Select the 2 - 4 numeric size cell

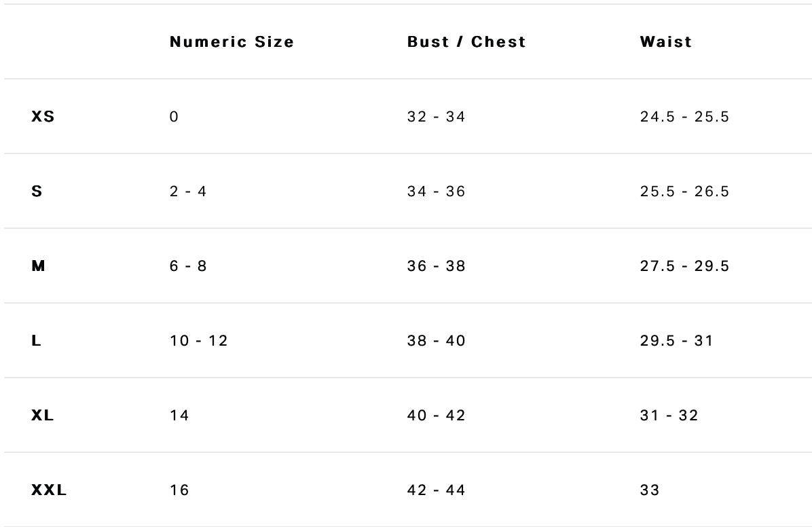[x=188, y=192]
